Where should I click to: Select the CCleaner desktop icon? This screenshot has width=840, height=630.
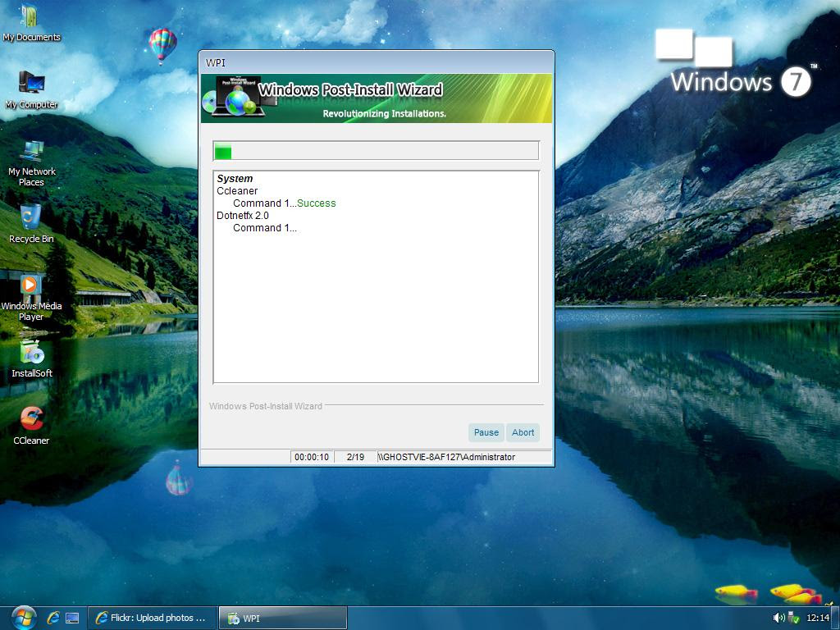tap(31, 426)
